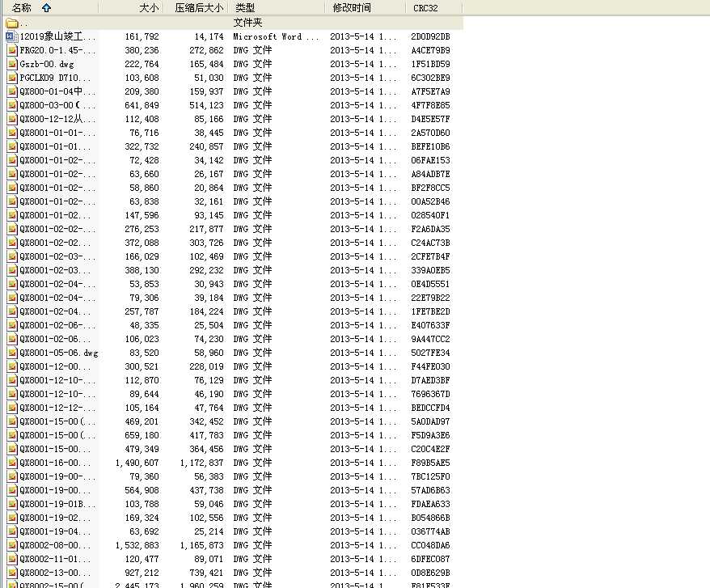Click the file name FRG20.0-1.45-
This screenshot has height=588, width=710.
point(57,50)
